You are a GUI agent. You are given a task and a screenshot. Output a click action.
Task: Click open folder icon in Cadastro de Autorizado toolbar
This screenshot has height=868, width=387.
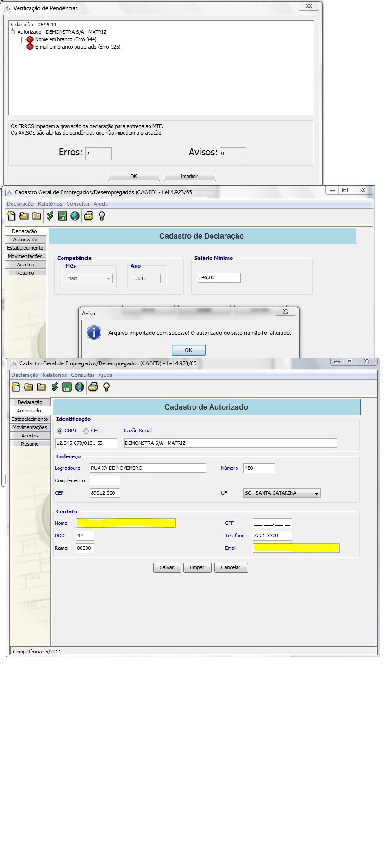[29, 387]
